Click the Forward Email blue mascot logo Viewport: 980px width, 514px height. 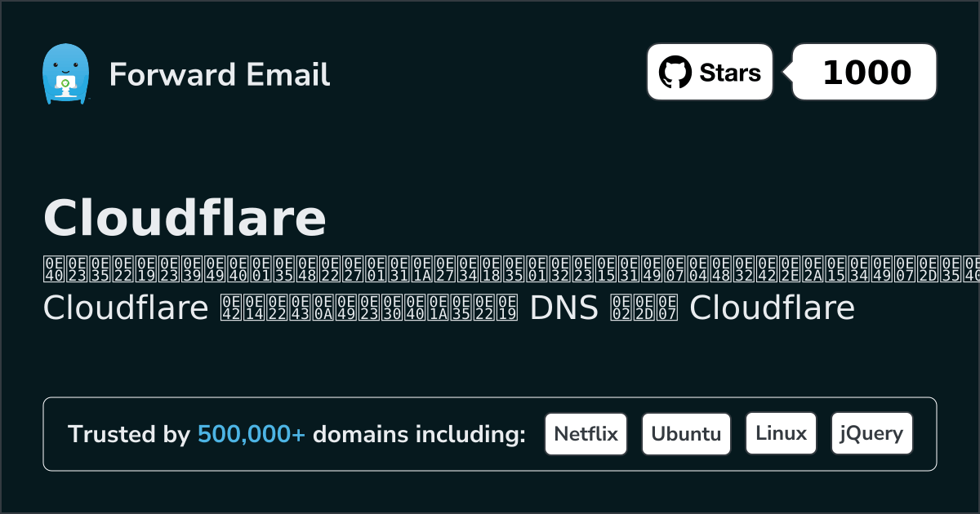coord(65,73)
